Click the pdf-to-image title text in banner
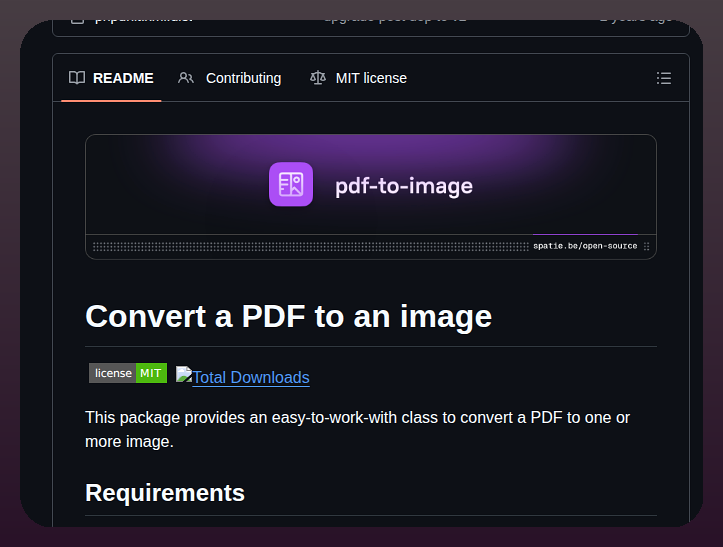This screenshot has width=723, height=547. coord(404,186)
